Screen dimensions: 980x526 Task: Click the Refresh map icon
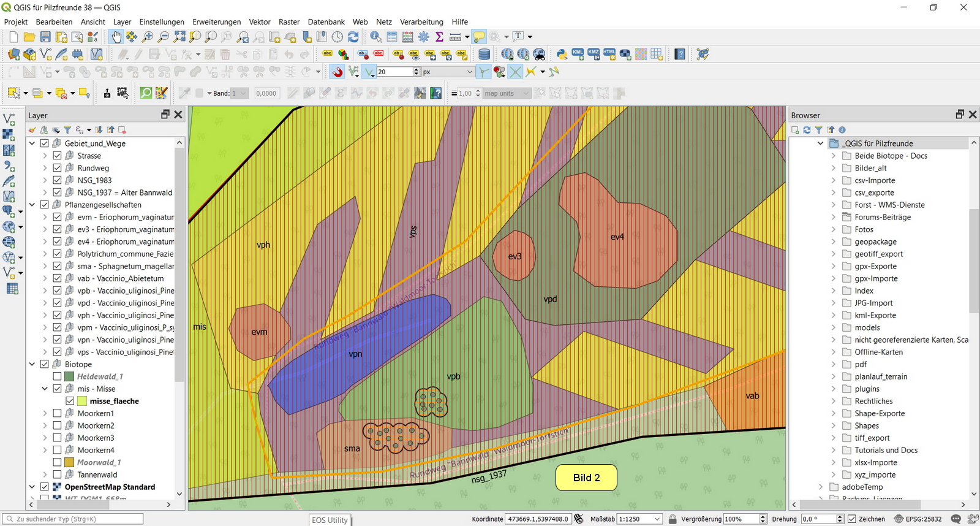353,37
